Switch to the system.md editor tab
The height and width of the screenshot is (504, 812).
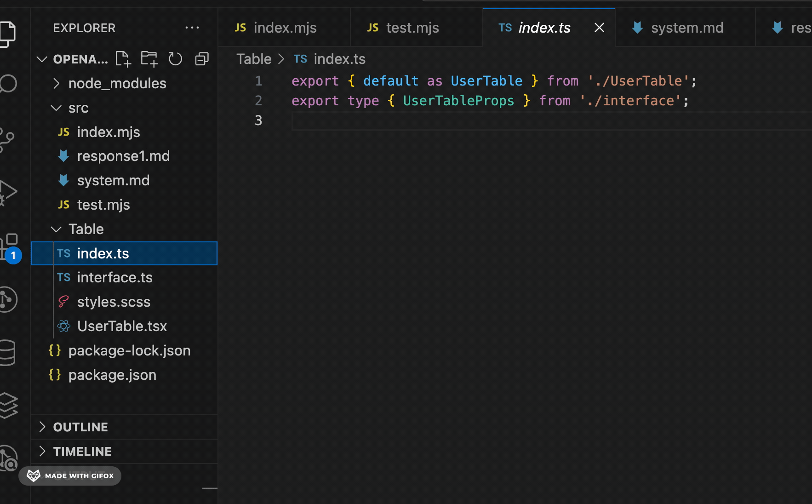[686, 28]
